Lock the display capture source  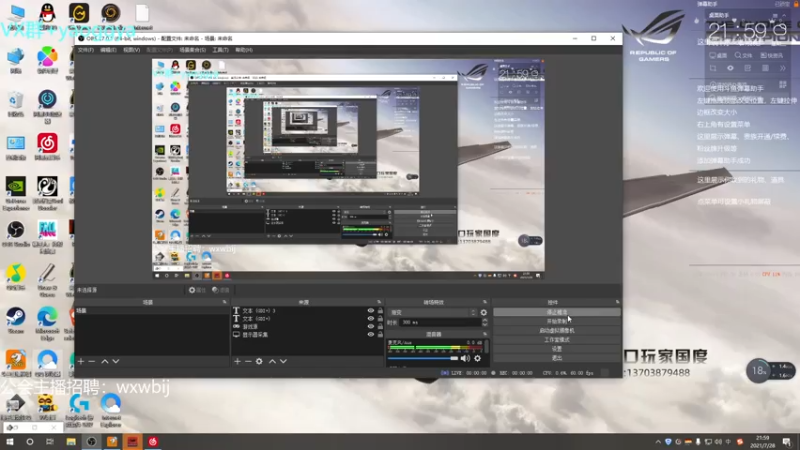pos(380,335)
